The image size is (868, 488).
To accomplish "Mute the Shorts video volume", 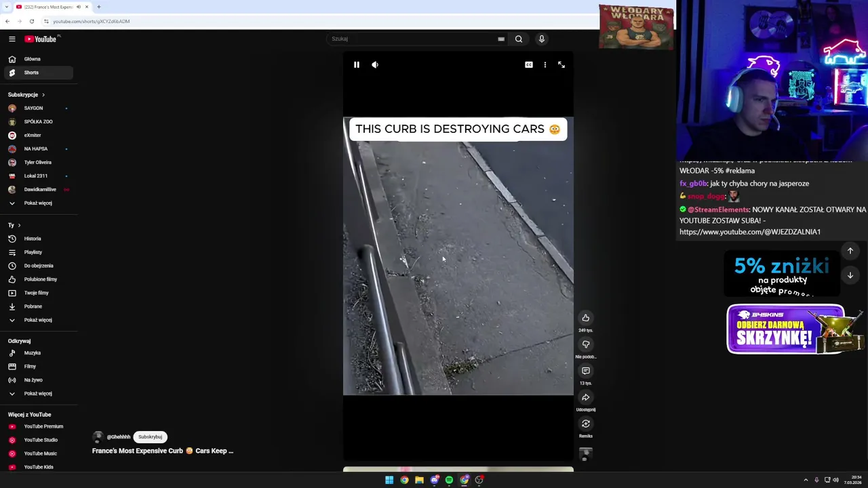I will pos(375,64).
